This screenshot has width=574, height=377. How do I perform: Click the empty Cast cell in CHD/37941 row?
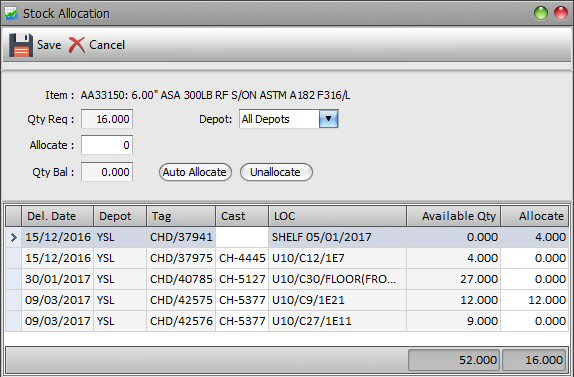pos(242,237)
